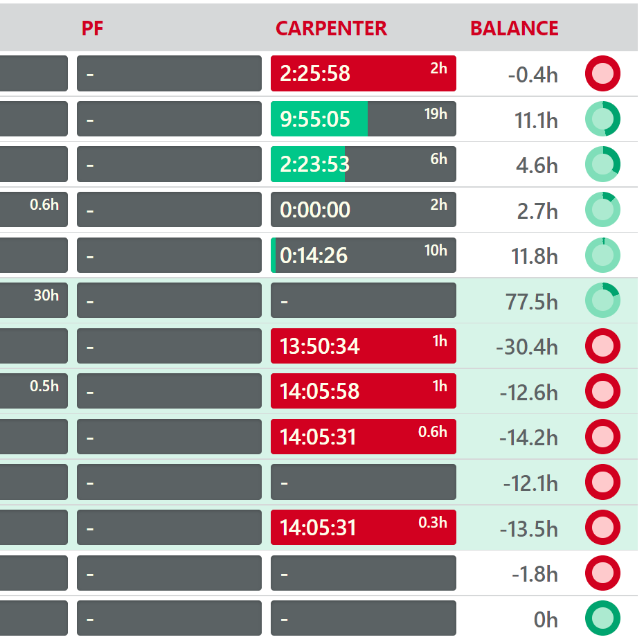The width and height of the screenshot is (644, 644).
Task: Select the green donut indicator next to 11.1h
Action: pos(602,118)
